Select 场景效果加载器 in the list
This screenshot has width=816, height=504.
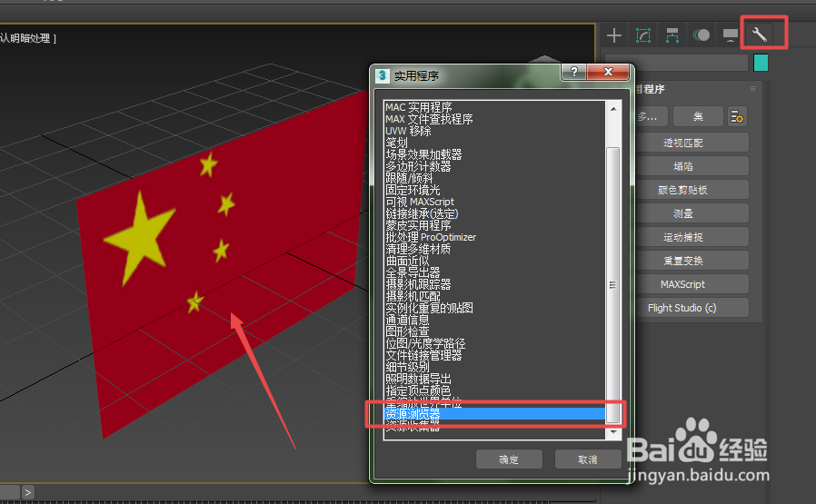pyautogui.click(x=423, y=154)
